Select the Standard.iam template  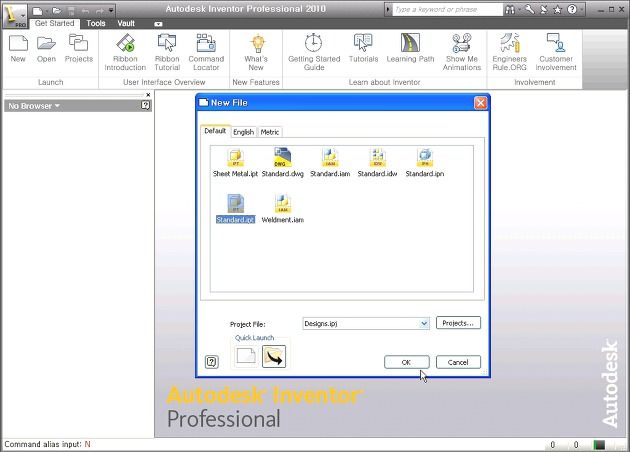coord(330,163)
